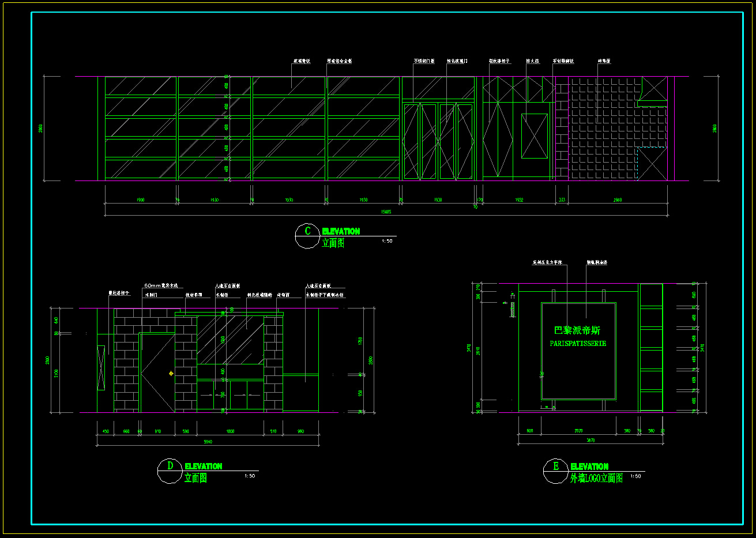The image size is (756, 538).
Task: Click the 2020 dimension in E elevation
Action: pyautogui.click(x=578, y=431)
